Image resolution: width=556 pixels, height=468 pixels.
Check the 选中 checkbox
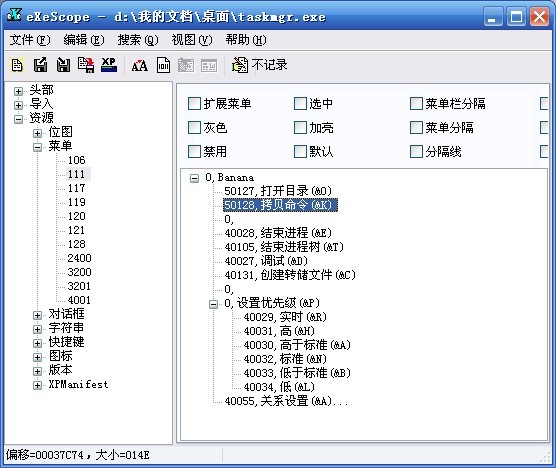pyautogui.click(x=300, y=104)
